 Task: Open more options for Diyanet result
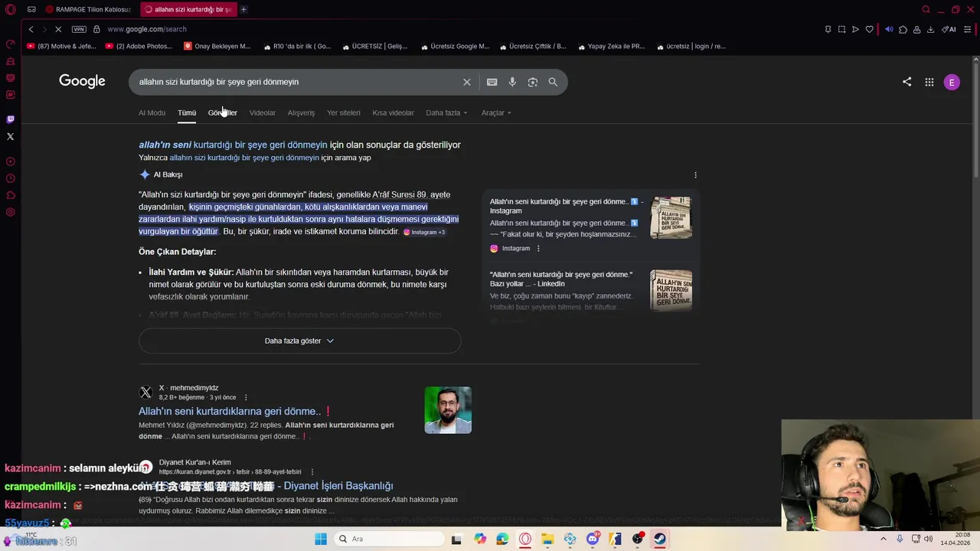point(312,472)
